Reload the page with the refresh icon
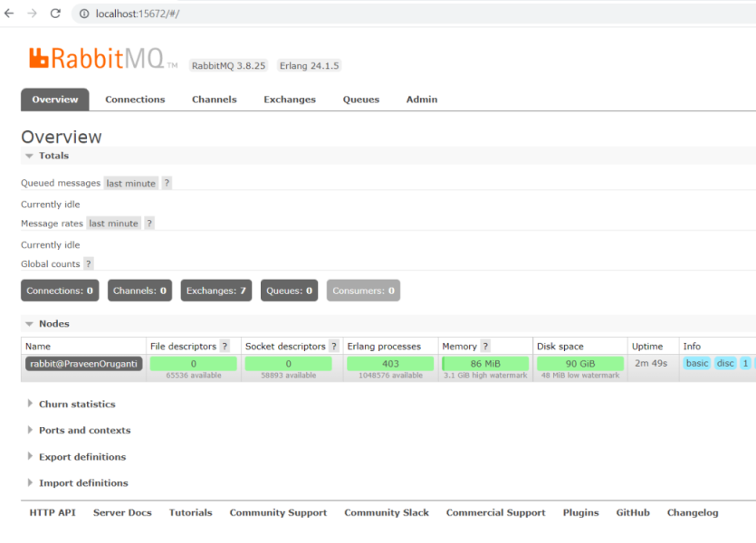The width and height of the screenshot is (756, 543). (55, 14)
